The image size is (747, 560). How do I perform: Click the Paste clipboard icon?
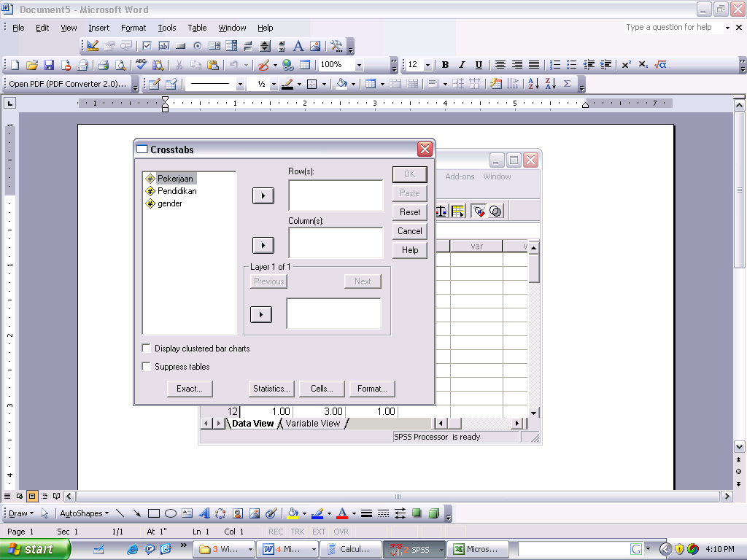(213, 65)
